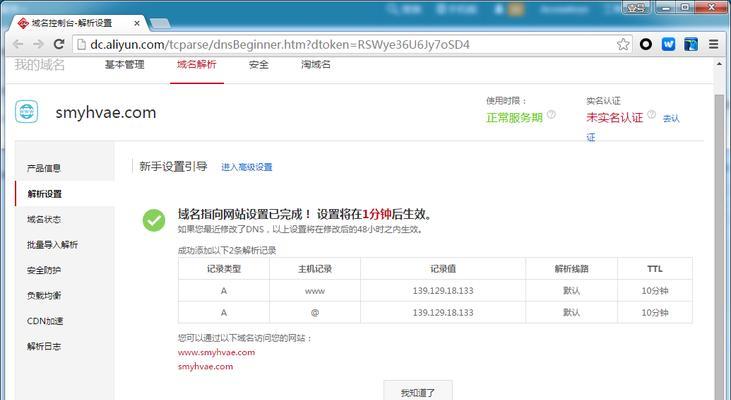Close the 域名控制台 browser tab
The width and height of the screenshot is (731, 400).
tap(137, 23)
